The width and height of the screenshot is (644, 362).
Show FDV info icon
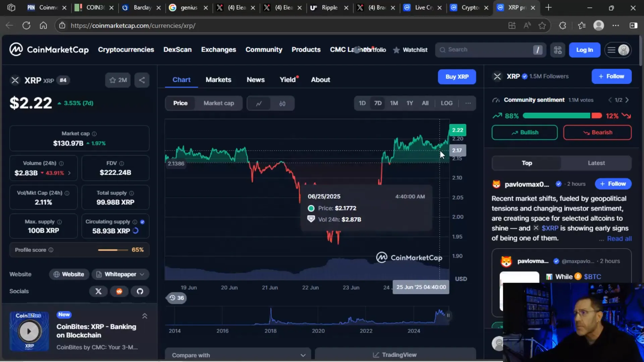(122, 164)
